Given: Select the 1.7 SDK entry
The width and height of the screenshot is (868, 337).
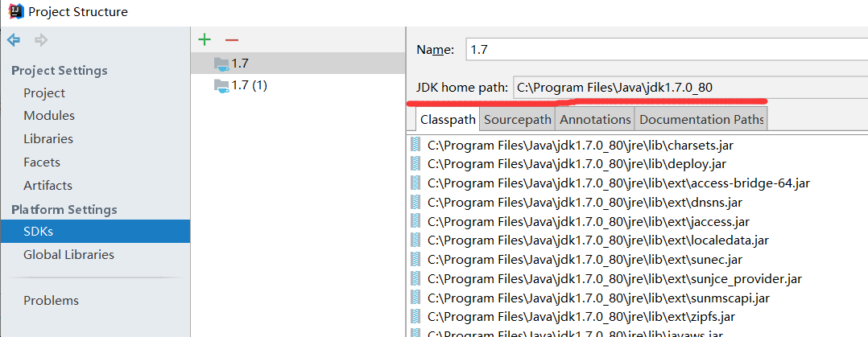Looking at the screenshot, I should [299, 64].
